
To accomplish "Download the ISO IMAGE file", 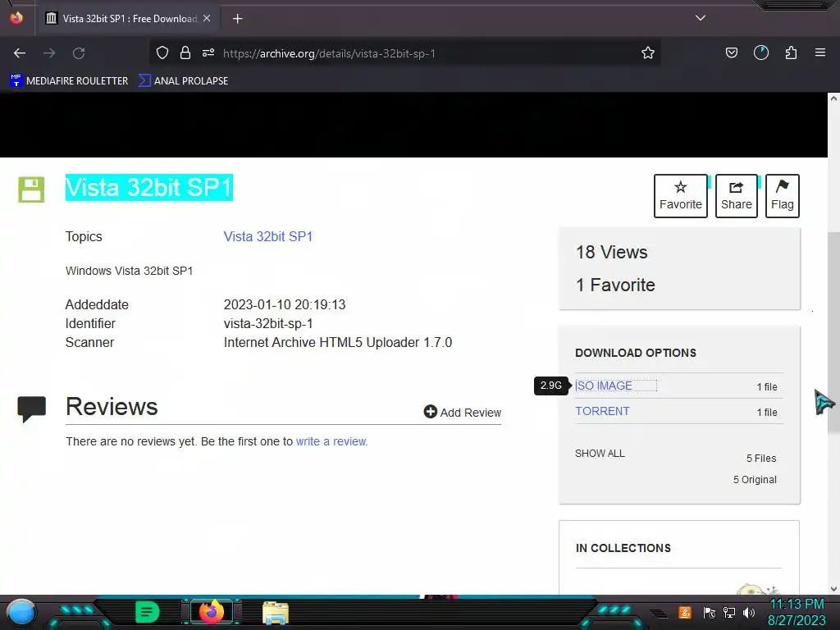I will 604,386.
